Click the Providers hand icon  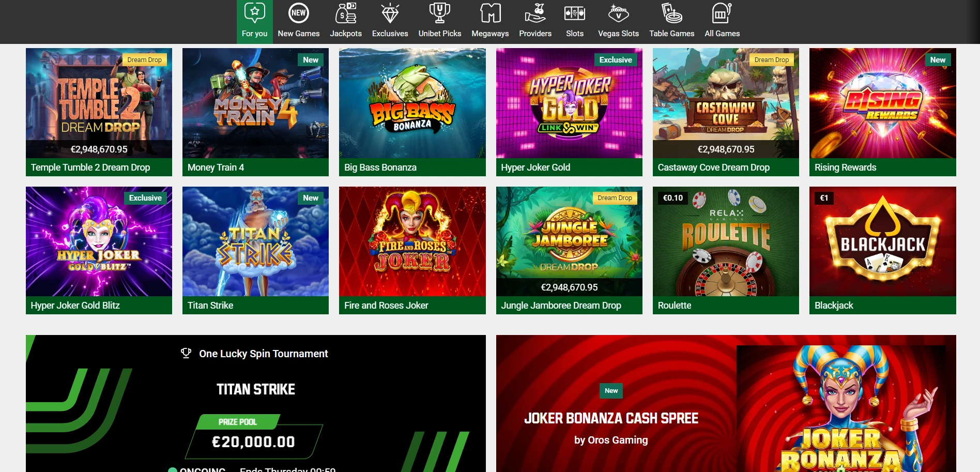[x=535, y=13]
